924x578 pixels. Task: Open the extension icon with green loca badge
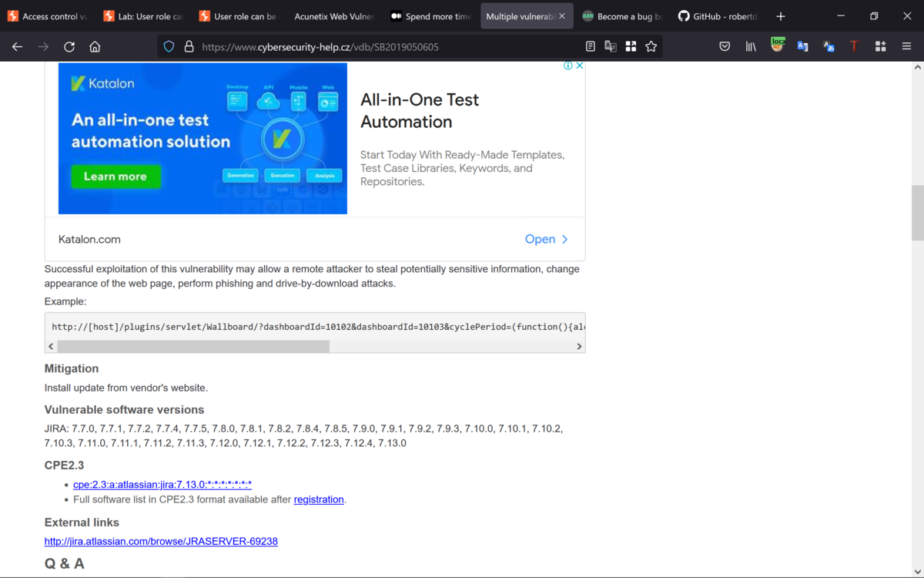point(778,45)
